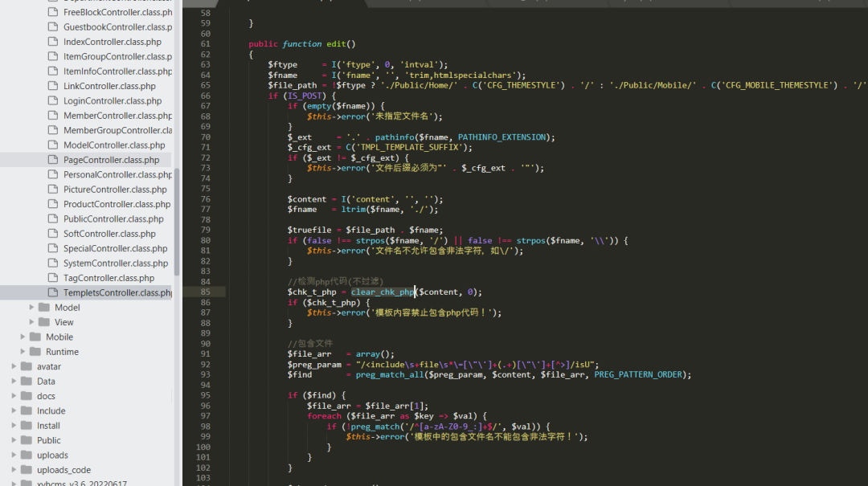Screen dimensions: 868x486
Task: Click file icon beside IndexController.class.php
Action: pos(52,42)
